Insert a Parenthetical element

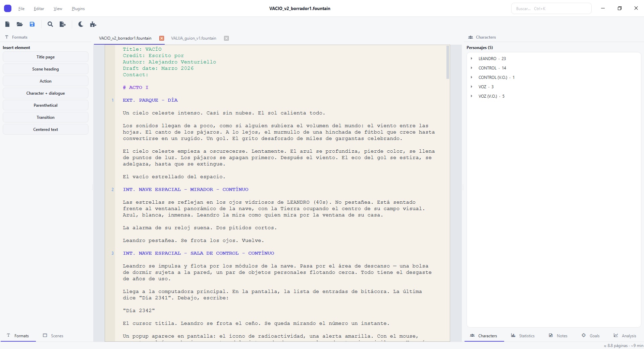pyautogui.click(x=46, y=105)
